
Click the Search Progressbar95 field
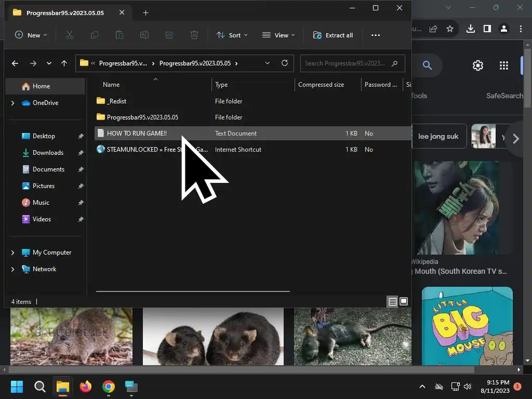[x=353, y=63]
